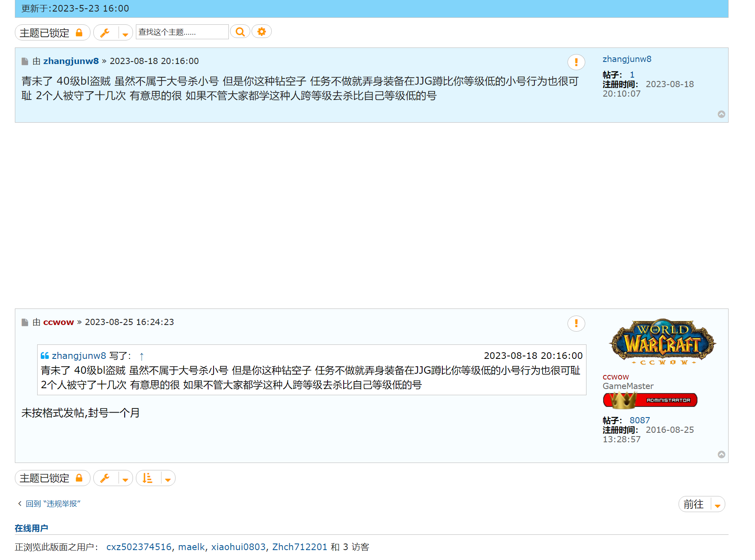Report zhangjunw8's post with exclamation icon
Screen dimensions: 755x560
tap(576, 62)
